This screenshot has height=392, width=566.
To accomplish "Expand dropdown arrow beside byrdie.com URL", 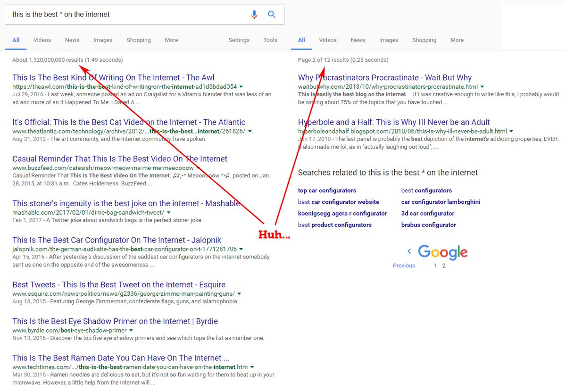I will [131, 330].
